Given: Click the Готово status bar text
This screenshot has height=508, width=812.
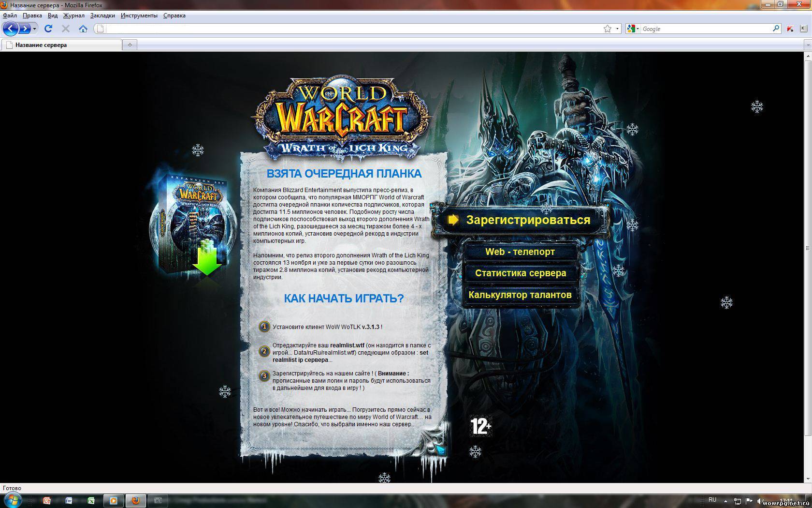Looking at the screenshot, I should click(x=12, y=488).
